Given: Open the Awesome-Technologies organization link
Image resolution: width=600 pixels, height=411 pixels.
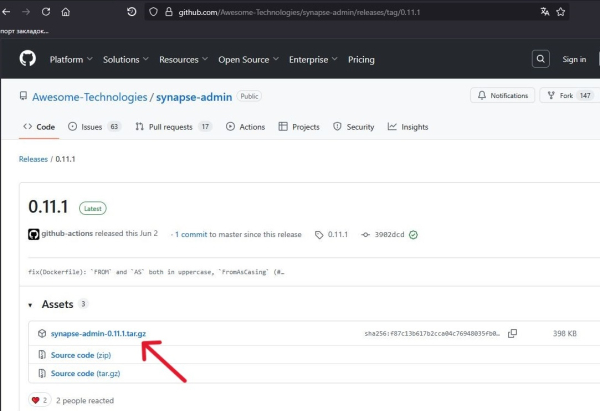Looking at the screenshot, I should [90, 97].
